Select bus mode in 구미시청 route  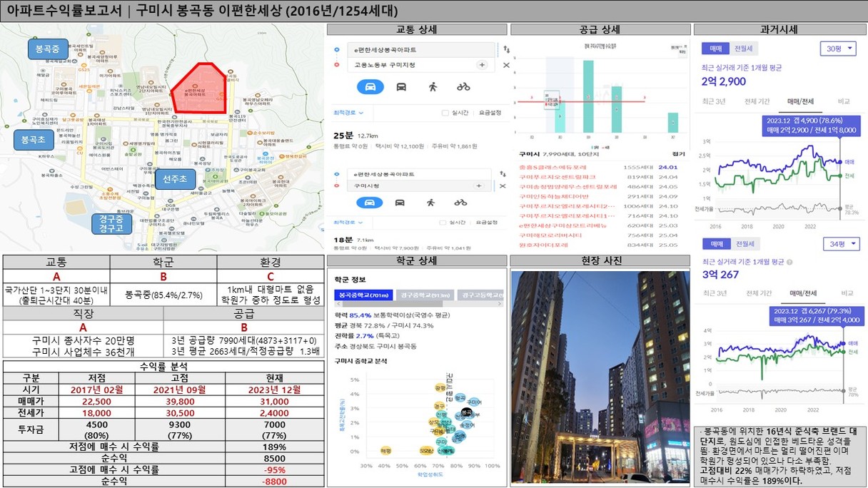tap(400, 203)
